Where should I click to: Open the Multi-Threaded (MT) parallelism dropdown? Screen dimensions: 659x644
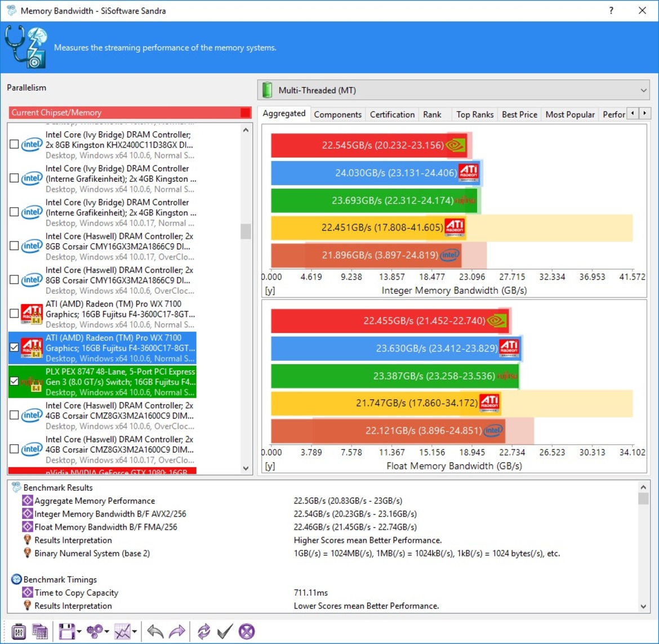[453, 90]
